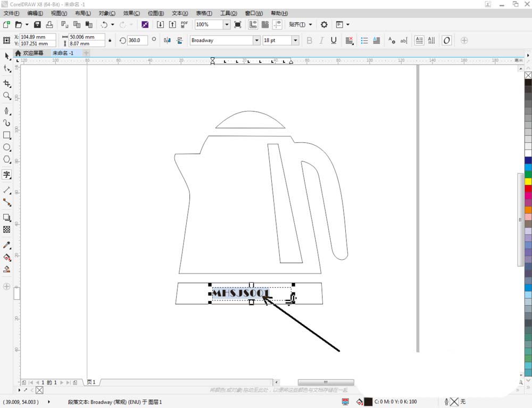Click the 页1 page tab
This screenshot has height=408, width=532.
pyautogui.click(x=91, y=382)
